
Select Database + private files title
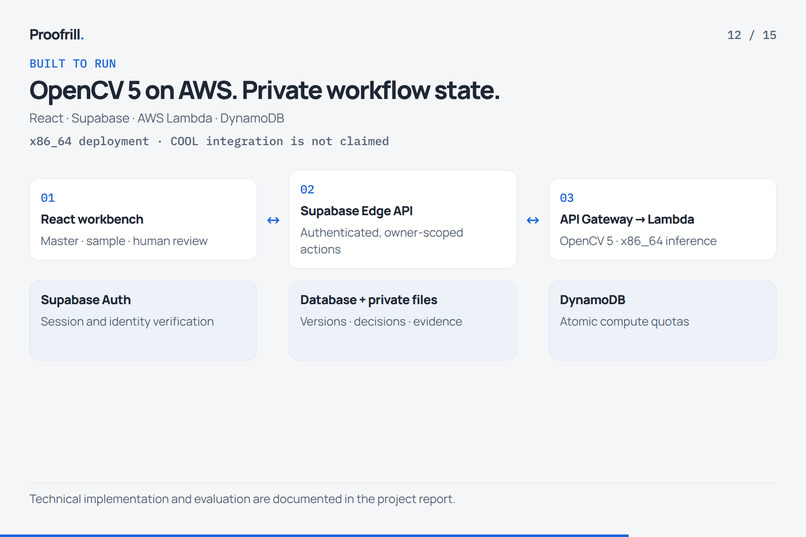pos(369,300)
